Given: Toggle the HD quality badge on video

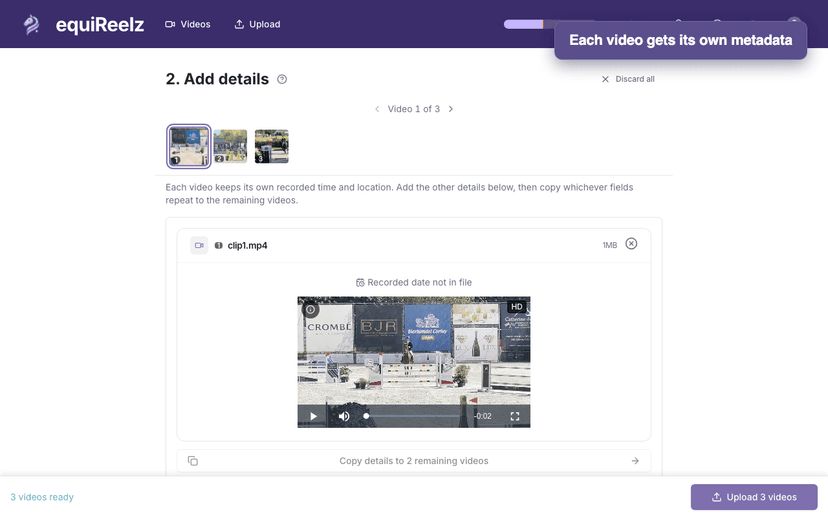Looking at the screenshot, I should pos(516,307).
